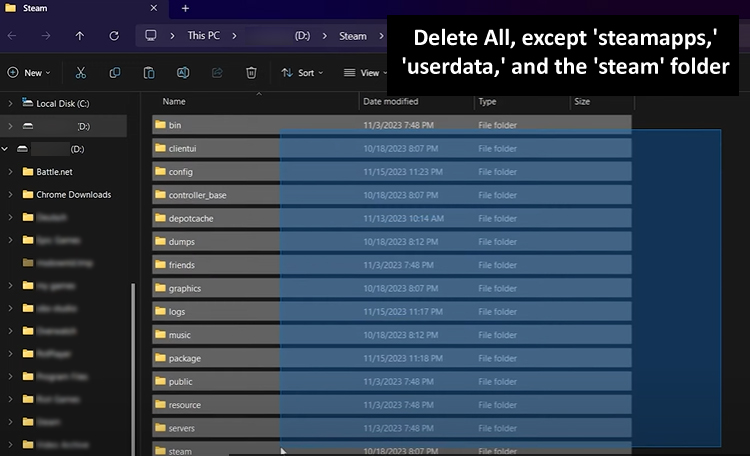750x456 pixels.
Task: Click date 11/15/2023 11:23 PM cell
Action: 403,171
